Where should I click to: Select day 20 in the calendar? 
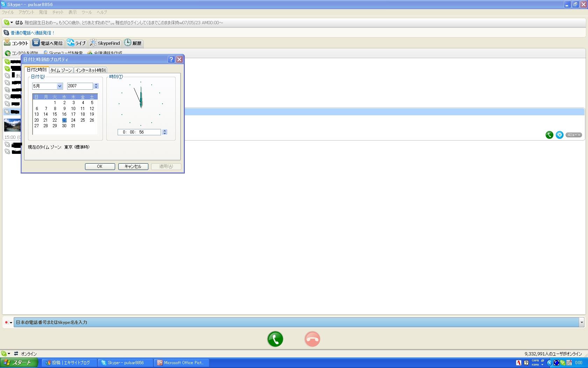(x=36, y=120)
